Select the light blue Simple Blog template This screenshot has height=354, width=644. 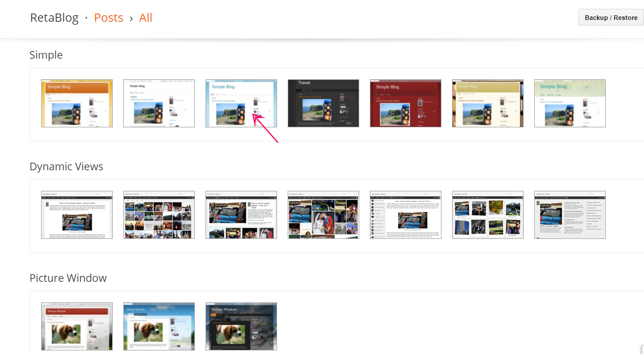(x=241, y=103)
